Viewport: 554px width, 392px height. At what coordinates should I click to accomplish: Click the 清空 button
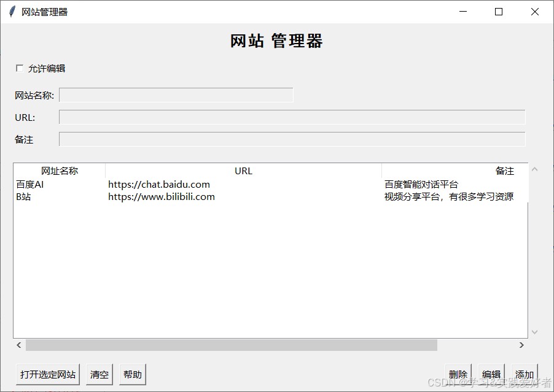[x=99, y=374]
